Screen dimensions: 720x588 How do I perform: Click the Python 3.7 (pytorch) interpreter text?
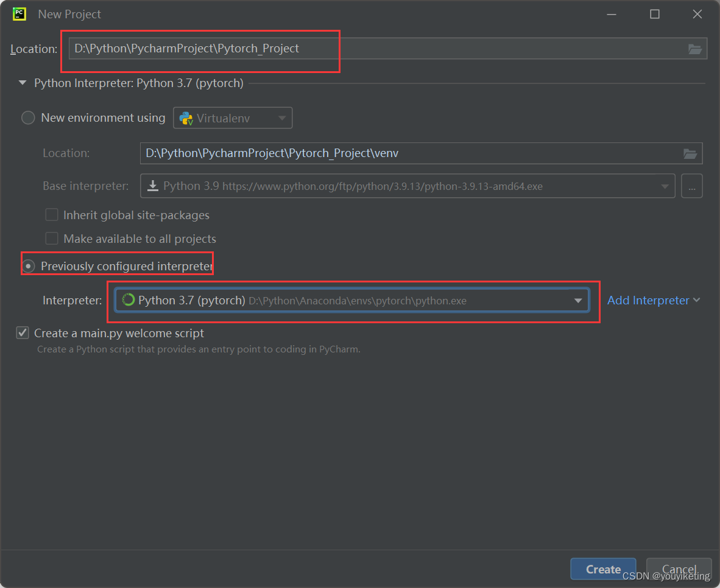pyautogui.click(x=191, y=300)
